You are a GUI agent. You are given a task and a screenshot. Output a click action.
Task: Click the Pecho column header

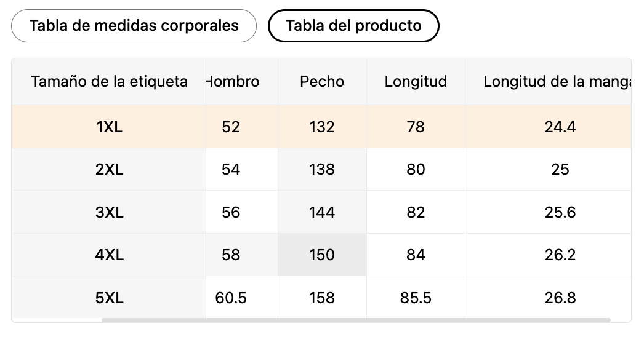(322, 81)
